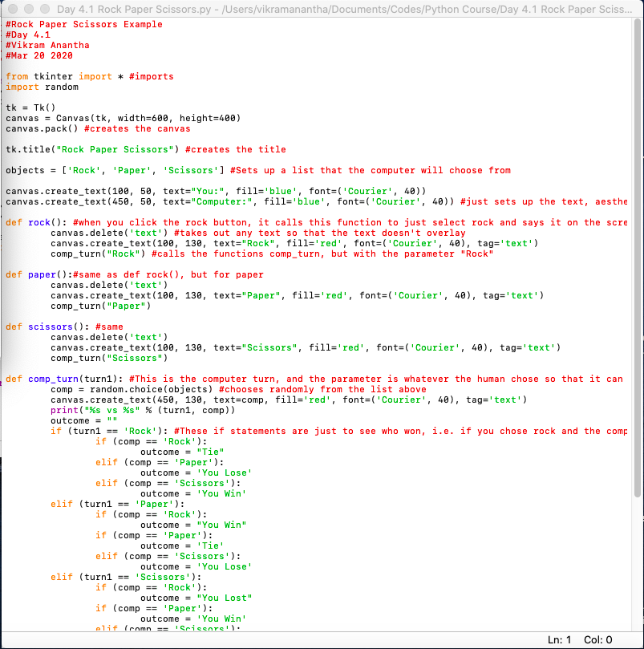
Task: Click the 'def paper():' function definition
Action: pyautogui.click(x=135, y=275)
